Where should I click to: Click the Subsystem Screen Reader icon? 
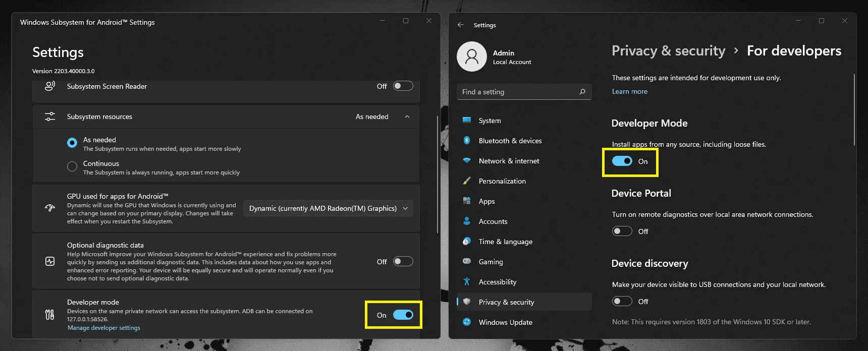50,86
